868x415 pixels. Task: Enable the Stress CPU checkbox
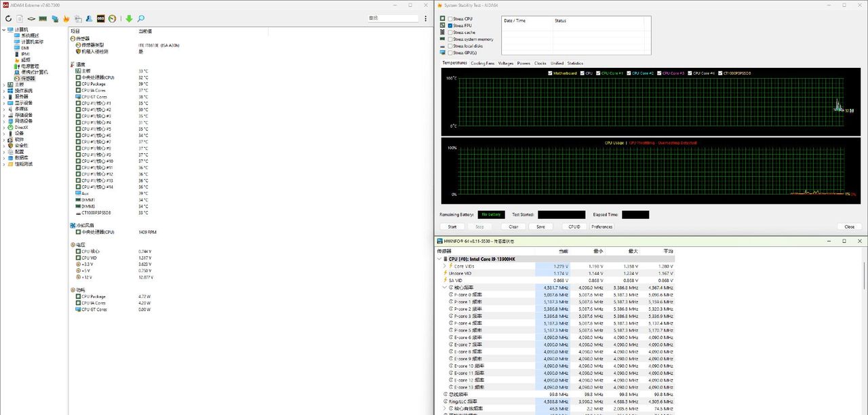(450, 18)
